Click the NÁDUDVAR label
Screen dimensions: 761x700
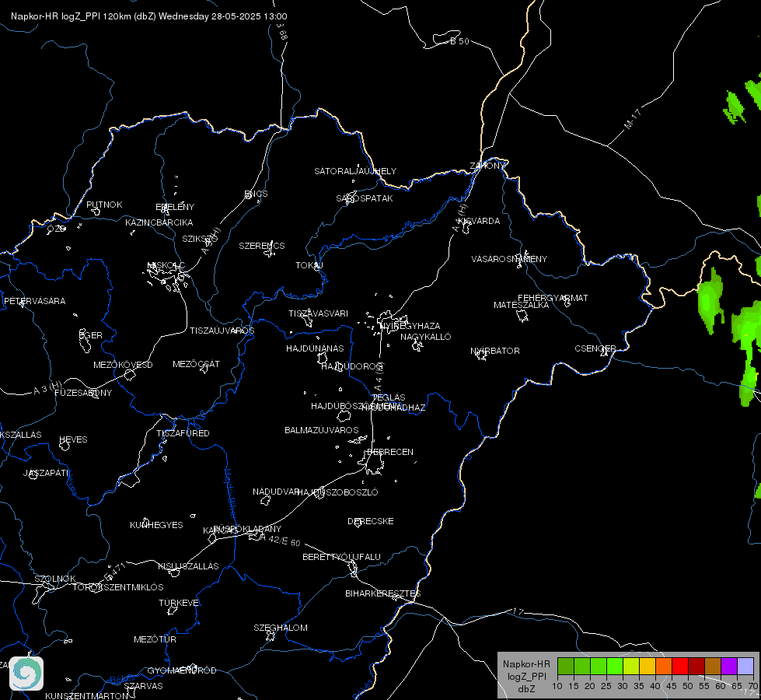click(x=276, y=492)
